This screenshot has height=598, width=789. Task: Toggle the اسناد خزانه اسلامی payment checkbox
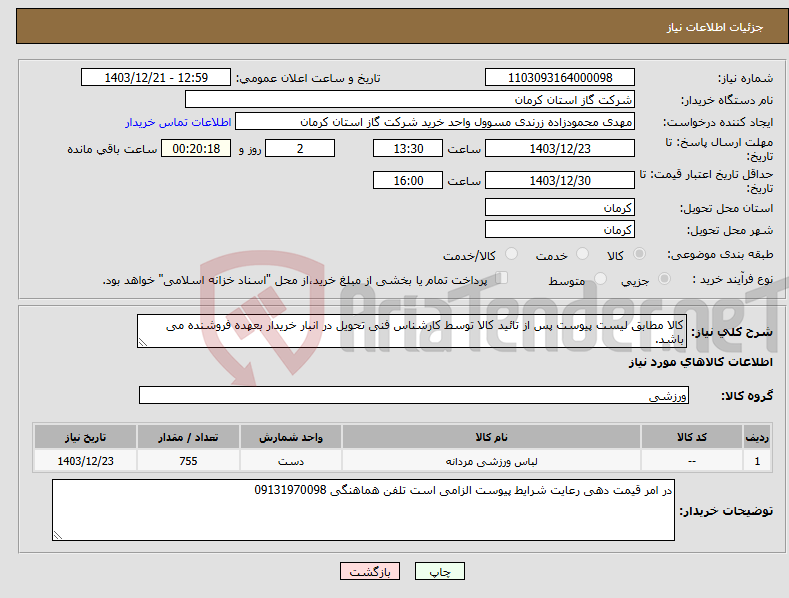(x=502, y=277)
